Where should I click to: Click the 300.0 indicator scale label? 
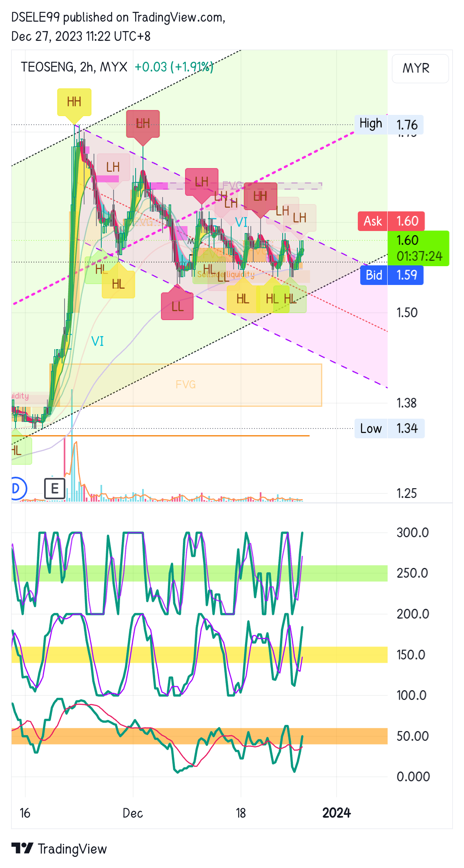[413, 533]
